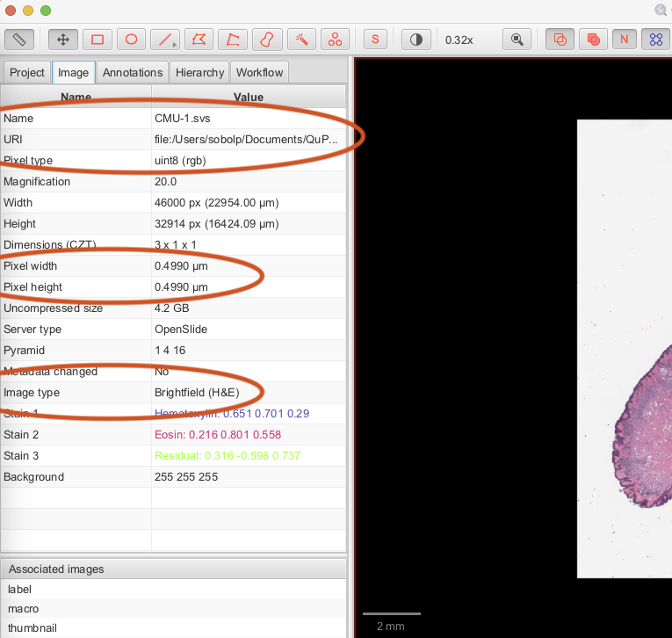This screenshot has height=638, width=672.
Task: Select the Residual stain vector value
Action: [228, 455]
